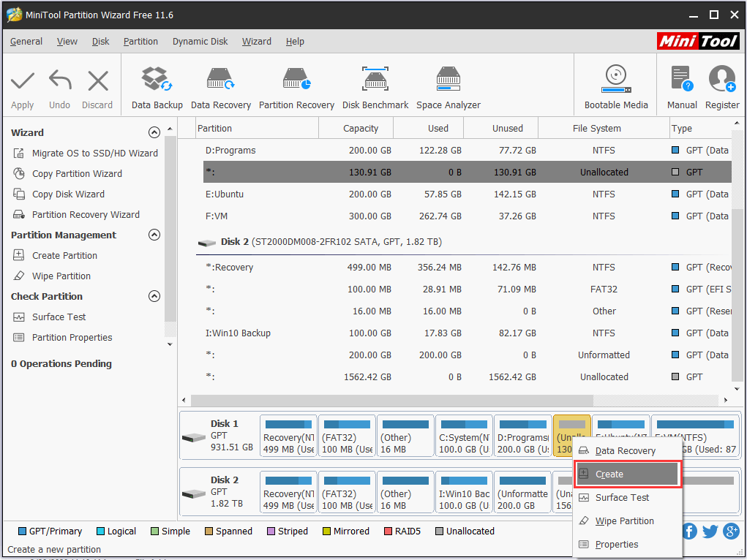Select the 1562.42 GB unallocated row
The image size is (747, 560).
pos(467,377)
